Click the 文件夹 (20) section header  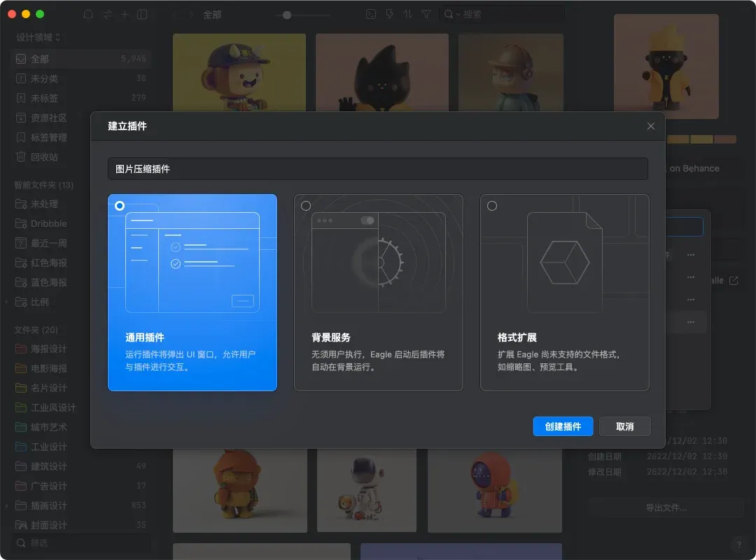click(36, 330)
